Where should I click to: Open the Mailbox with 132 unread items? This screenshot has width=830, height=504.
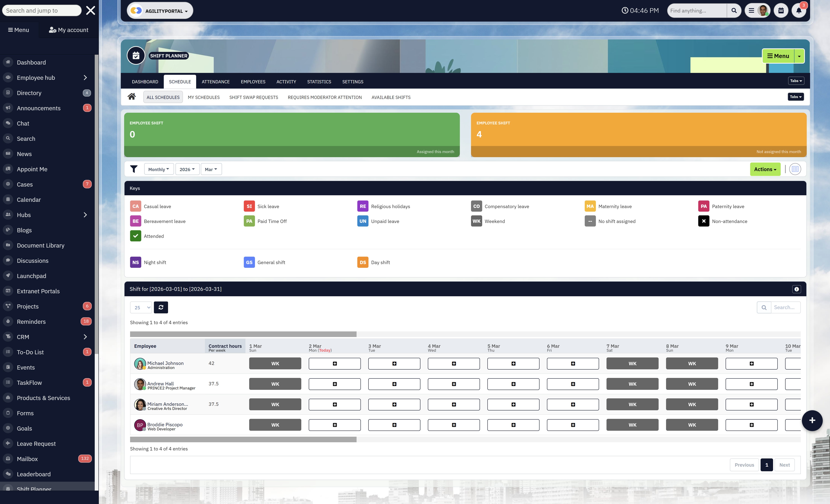[x=27, y=459]
